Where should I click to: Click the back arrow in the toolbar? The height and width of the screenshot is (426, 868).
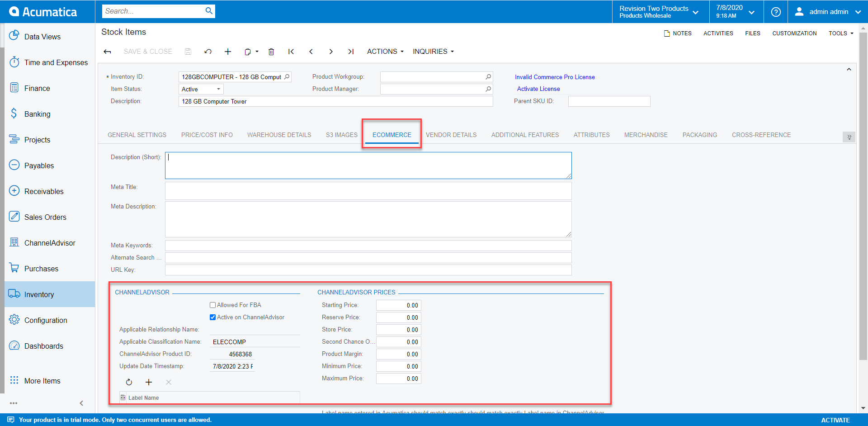coord(107,52)
